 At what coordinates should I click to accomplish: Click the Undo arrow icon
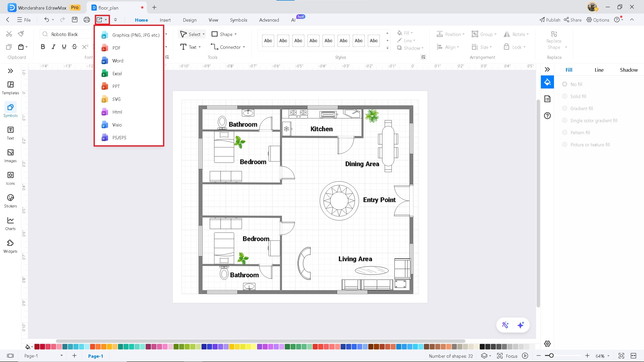47,20
